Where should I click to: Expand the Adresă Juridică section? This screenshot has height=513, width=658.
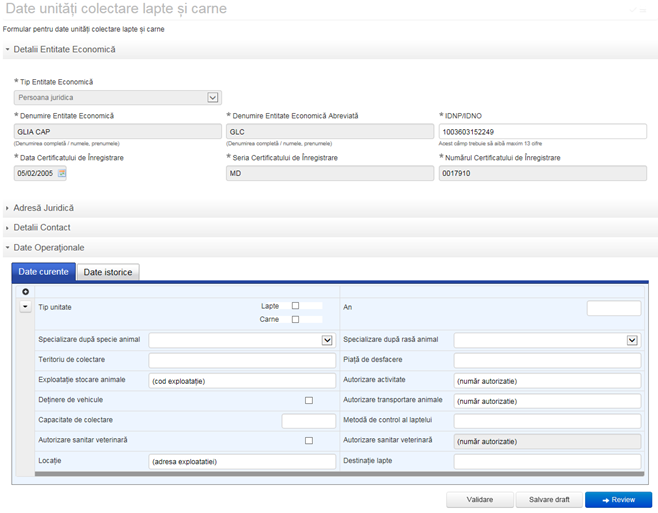click(44, 208)
